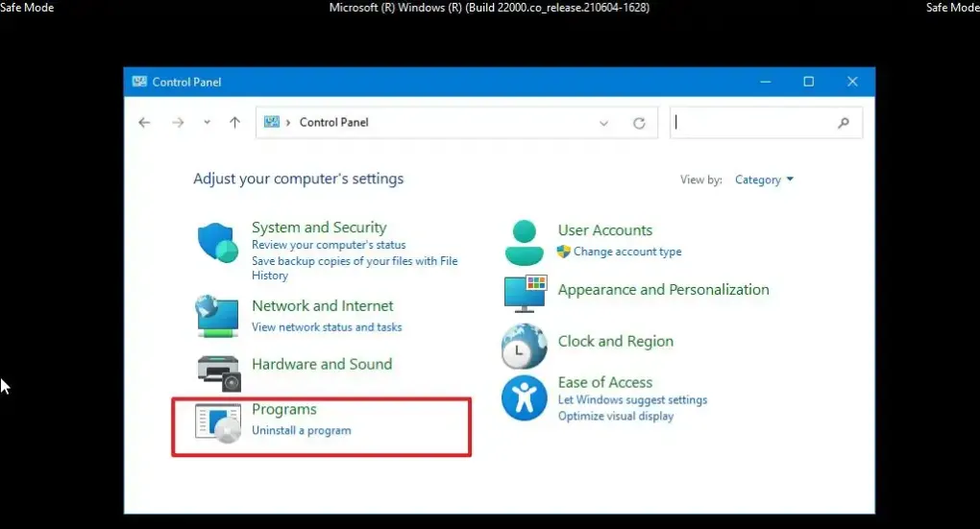The image size is (980, 529).
Task: Select Optimize visual display link
Action: 616,416
